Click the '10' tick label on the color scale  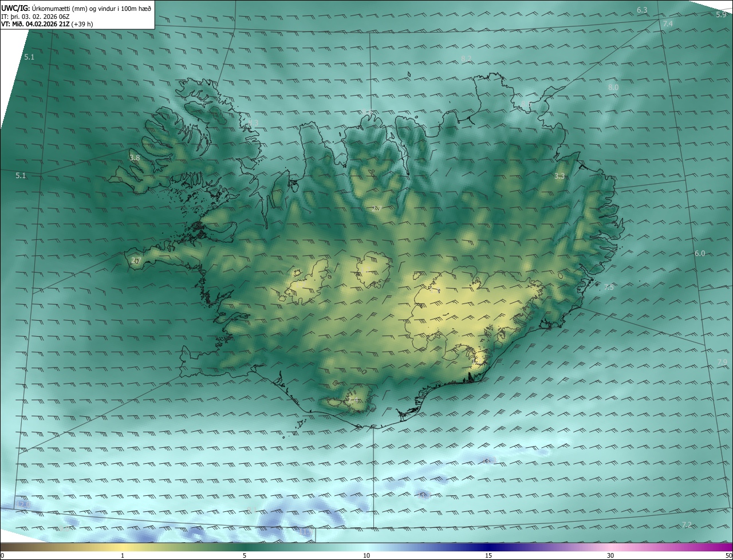coord(366,555)
